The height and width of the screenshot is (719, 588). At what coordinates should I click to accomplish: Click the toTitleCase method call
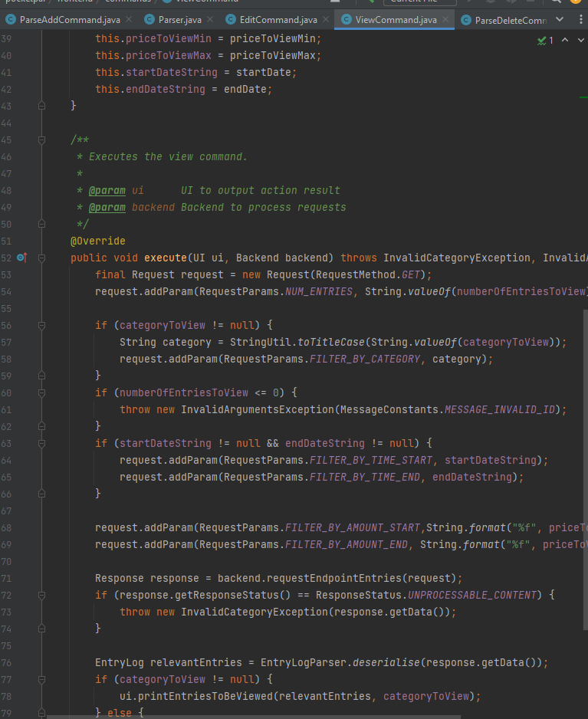(331, 342)
